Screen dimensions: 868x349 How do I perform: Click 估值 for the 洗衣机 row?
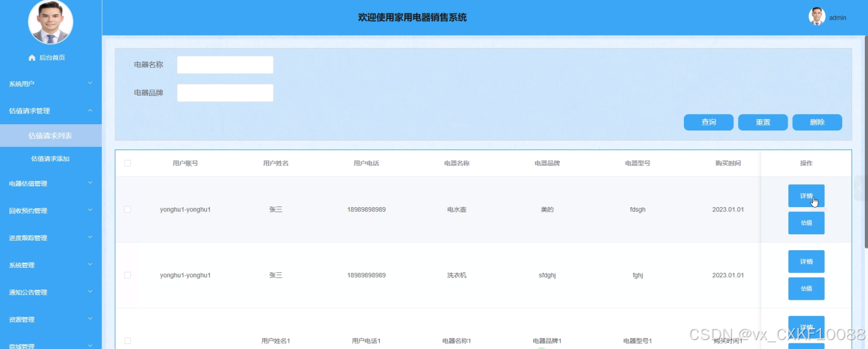[x=806, y=289]
